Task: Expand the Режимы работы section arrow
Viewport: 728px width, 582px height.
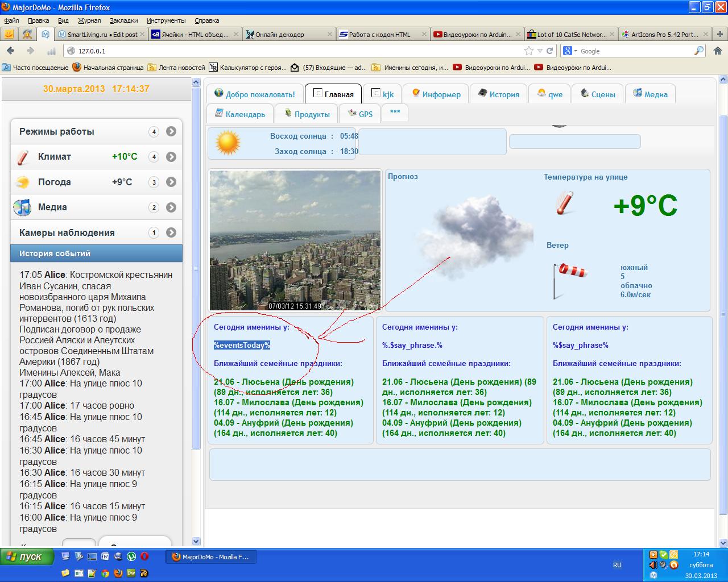Action: pos(171,132)
